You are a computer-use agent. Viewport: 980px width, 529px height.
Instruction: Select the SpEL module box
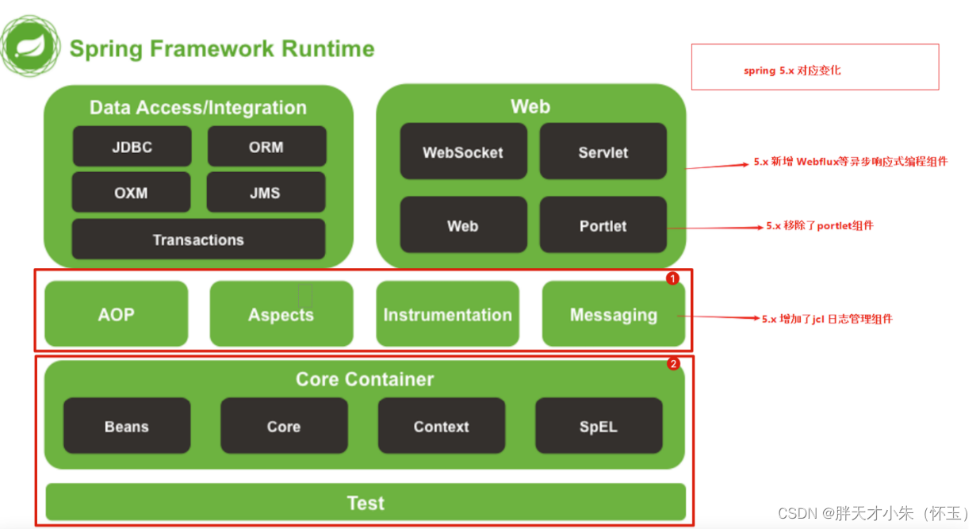[599, 426]
